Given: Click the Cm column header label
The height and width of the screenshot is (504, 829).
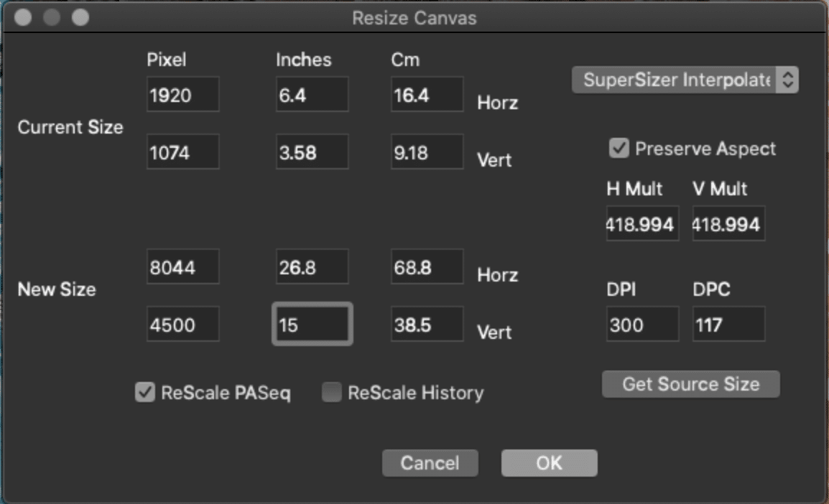Looking at the screenshot, I should (x=405, y=60).
